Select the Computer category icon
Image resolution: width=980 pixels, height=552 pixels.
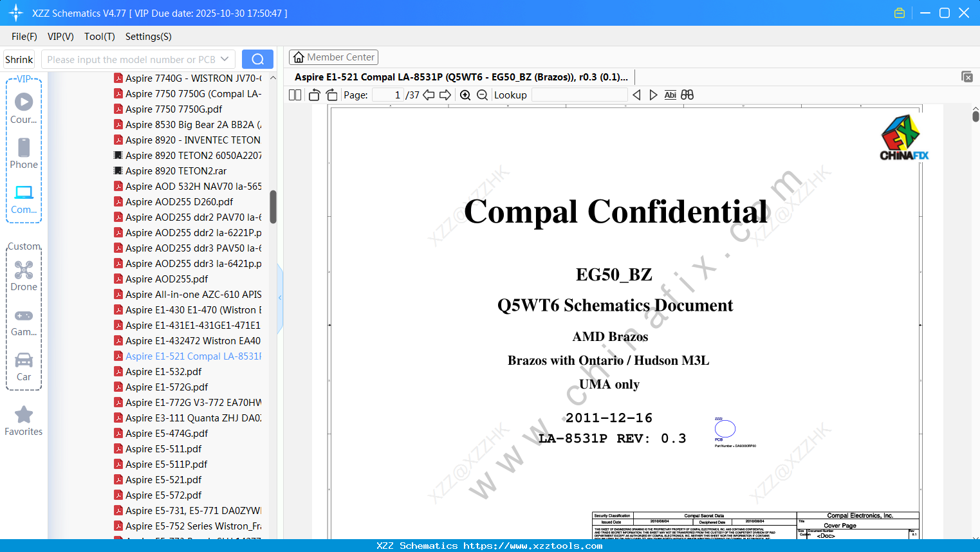pyautogui.click(x=24, y=199)
